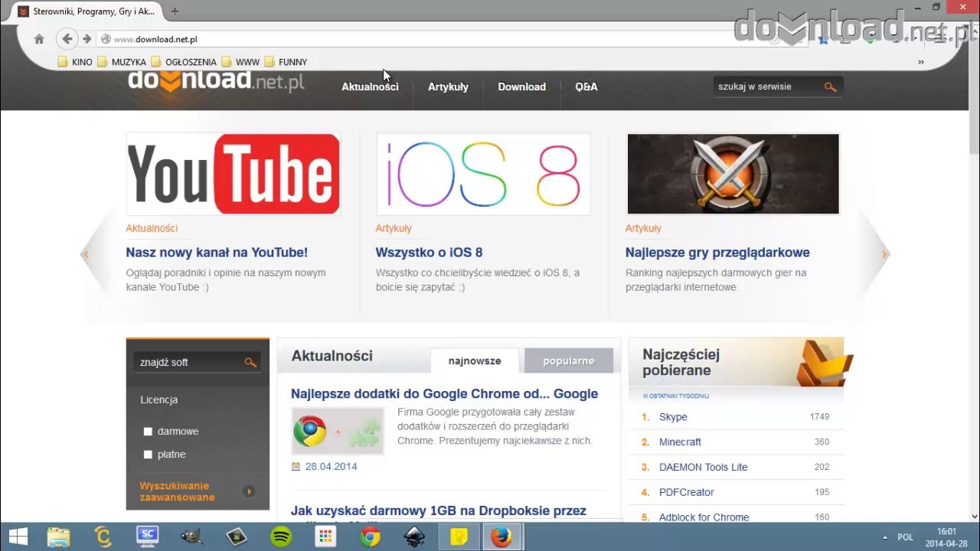Go back using the browser back arrow
Viewport: 980px width, 551px height.
coord(67,39)
